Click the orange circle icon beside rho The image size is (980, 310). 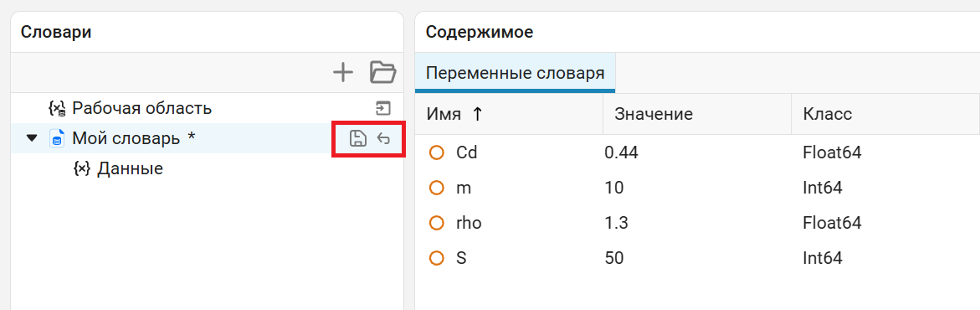[436, 222]
